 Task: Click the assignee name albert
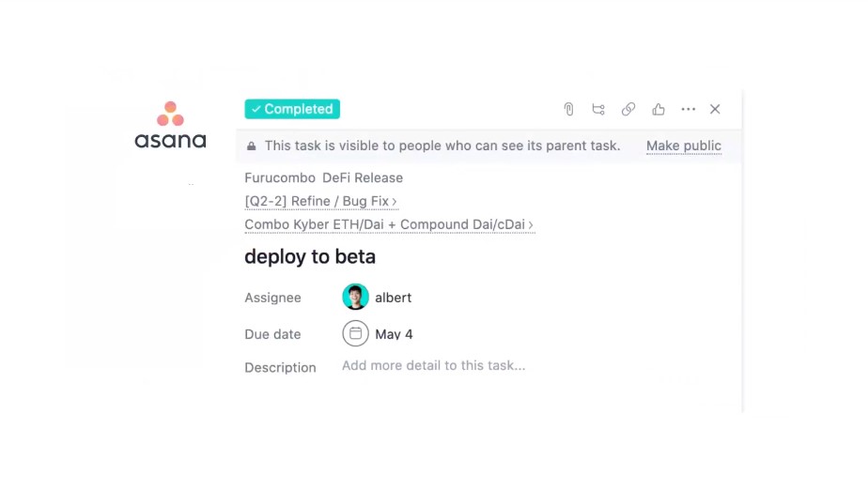tap(393, 298)
